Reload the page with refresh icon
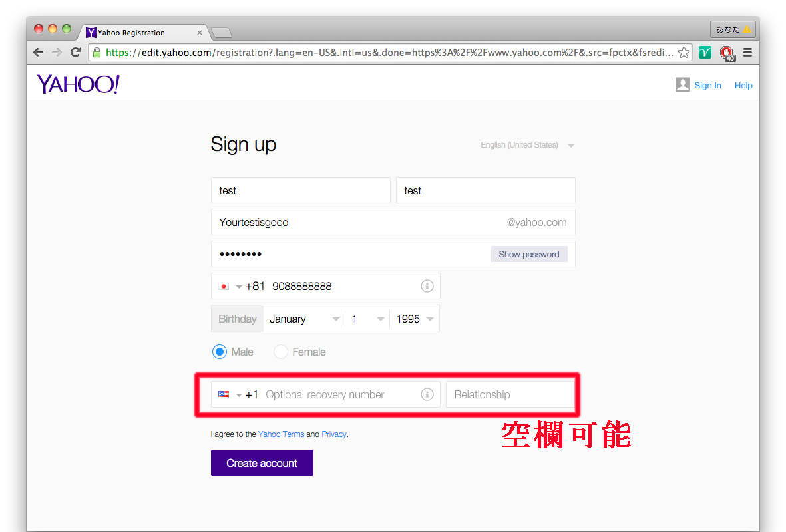The width and height of the screenshot is (786, 532). tap(76, 52)
